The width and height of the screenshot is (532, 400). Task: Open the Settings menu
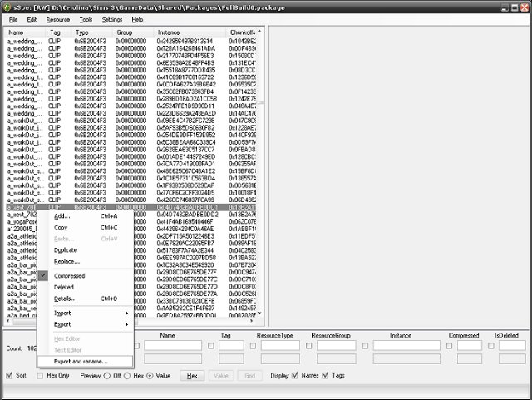[x=112, y=19]
